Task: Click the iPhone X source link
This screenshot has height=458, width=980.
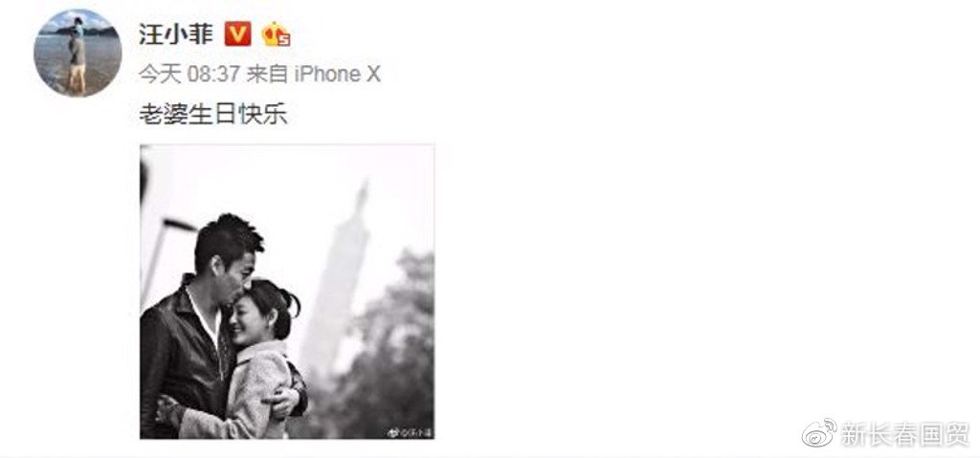Action: (x=337, y=75)
